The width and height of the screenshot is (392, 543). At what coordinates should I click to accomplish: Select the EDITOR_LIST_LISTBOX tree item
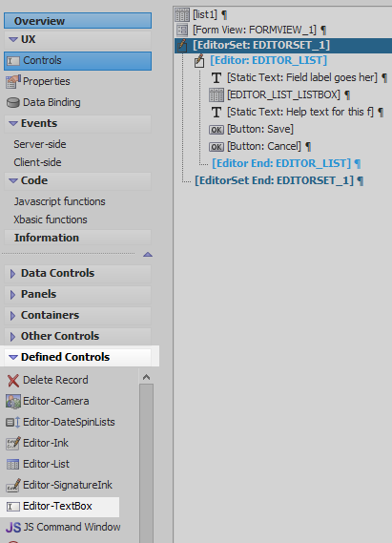pyautogui.click(x=283, y=94)
